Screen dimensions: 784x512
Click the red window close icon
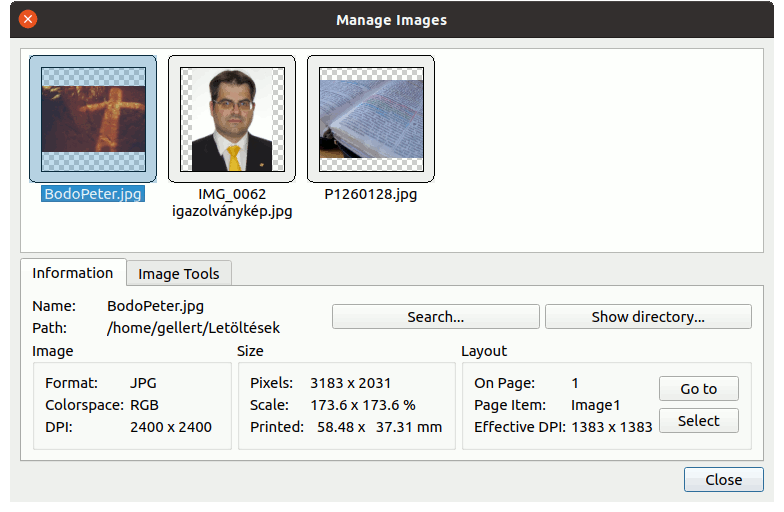coord(28,19)
